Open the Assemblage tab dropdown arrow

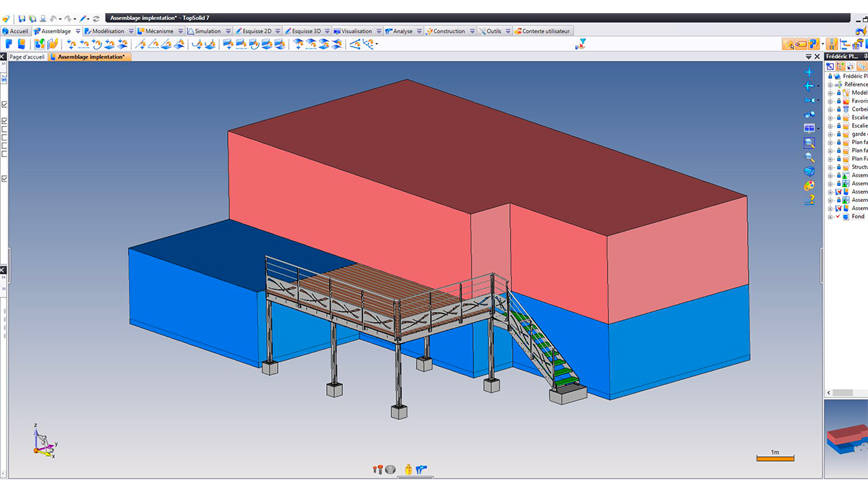(77, 31)
